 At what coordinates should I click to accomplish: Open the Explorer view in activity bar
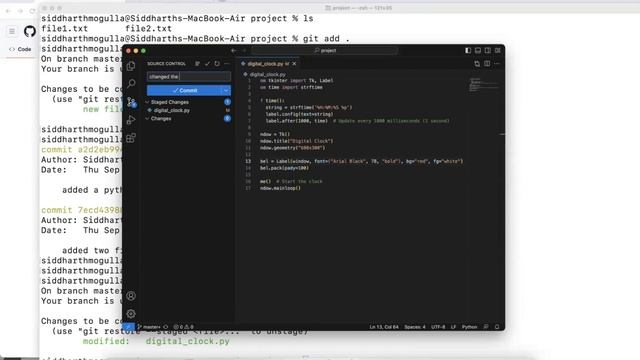tap(131, 66)
